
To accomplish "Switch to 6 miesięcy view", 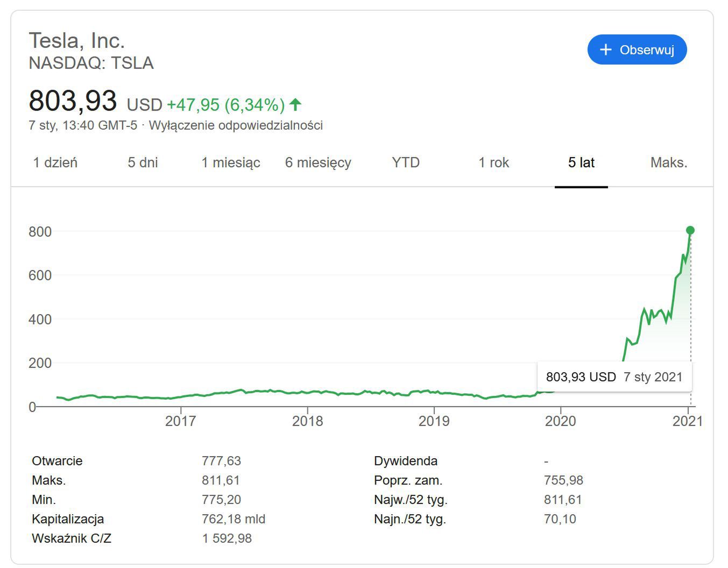I will [x=318, y=162].
